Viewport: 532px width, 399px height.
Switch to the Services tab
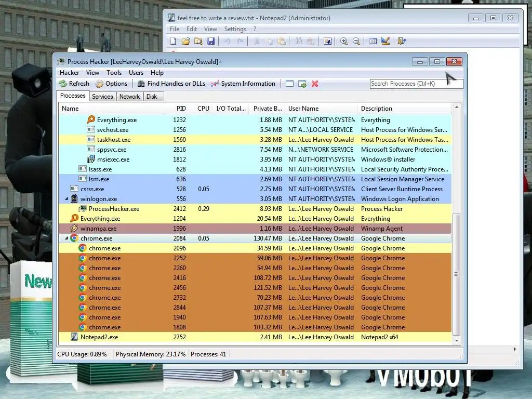(x=102, y=97)
